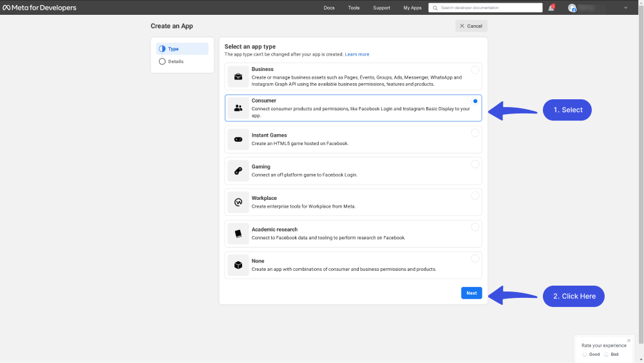This screenshot has height=363, width=644.
Task: Click the search magnifier icon
Action: pos(435,8)
